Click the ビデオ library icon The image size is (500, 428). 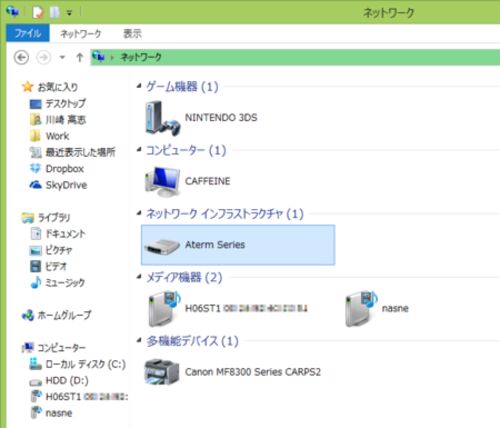[x=35, y=266]
